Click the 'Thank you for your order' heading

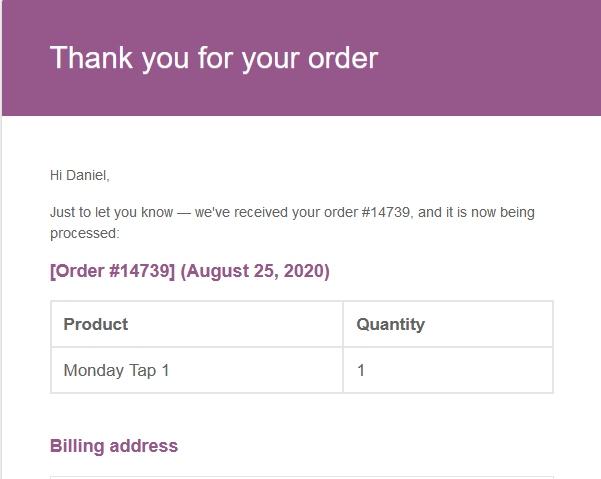coord(214,58)
